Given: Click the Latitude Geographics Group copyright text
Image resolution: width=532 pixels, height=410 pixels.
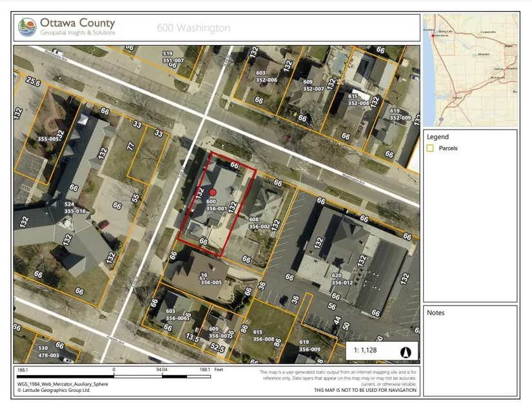Looking at the screenshot, I should pyautogui.click(x=54, y=390).
